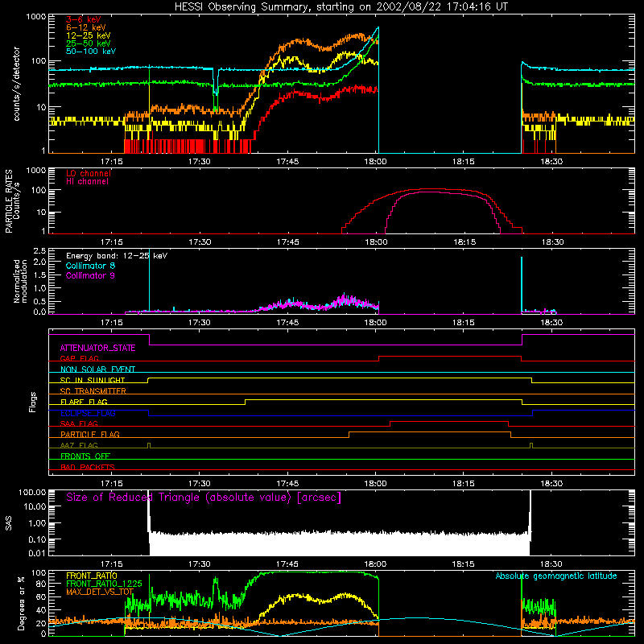Image resolution: width=644 pixels, height=644 pixels.
Task: Select the 'PARTICLE_FLAG' flag label
Action: pos(90,435)
